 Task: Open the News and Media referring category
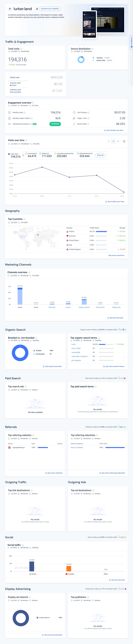(77, 447)
